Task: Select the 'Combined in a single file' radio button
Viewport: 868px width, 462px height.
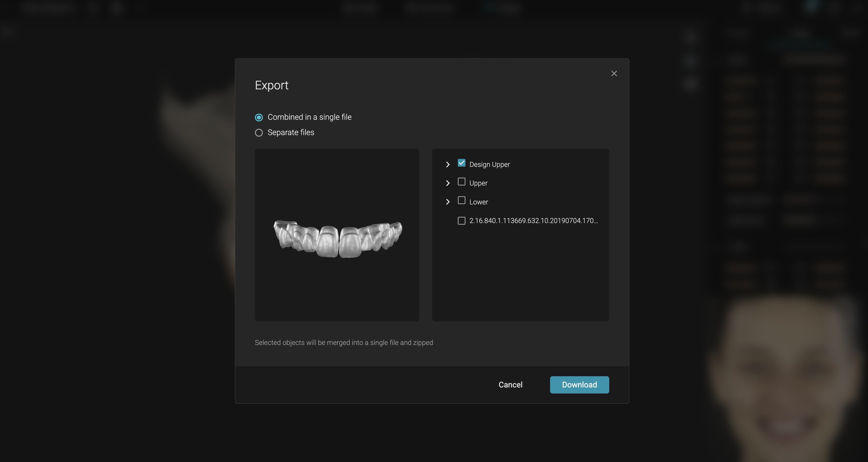Action: [x=259, y=117]
